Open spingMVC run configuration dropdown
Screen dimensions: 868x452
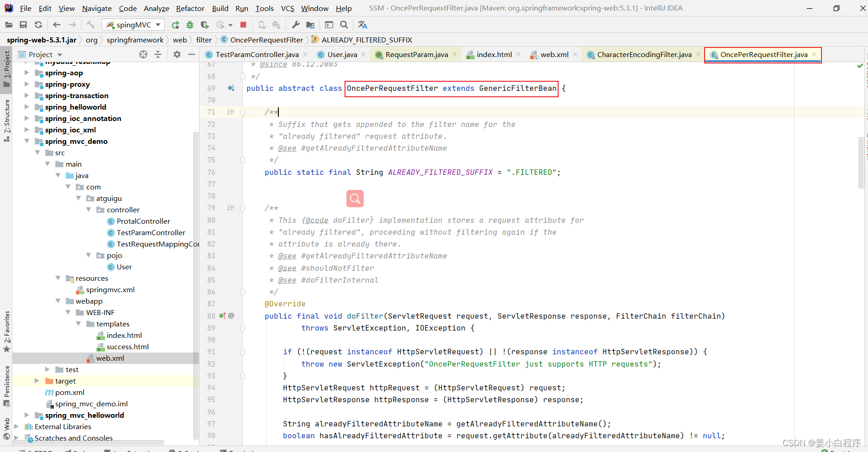(134, 25)
